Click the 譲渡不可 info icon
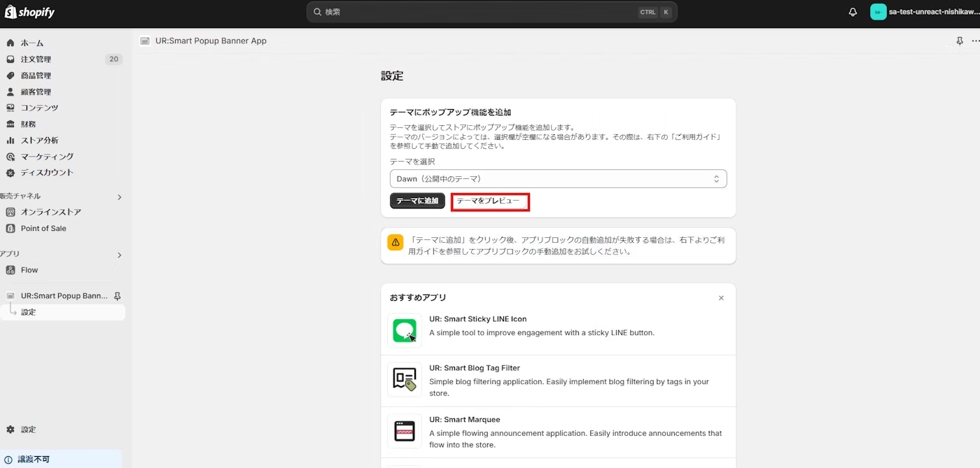The height and width of the screenshot is (468, 980). tap(8, 460)
